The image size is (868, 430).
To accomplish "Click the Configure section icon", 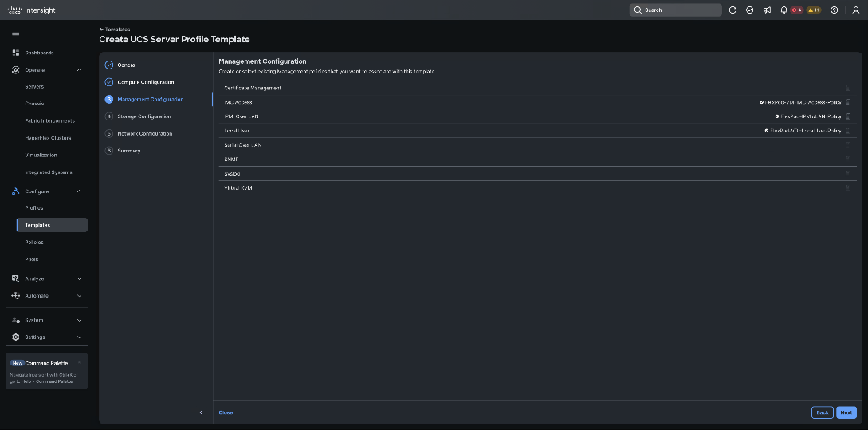I will [x=15, y=191].
